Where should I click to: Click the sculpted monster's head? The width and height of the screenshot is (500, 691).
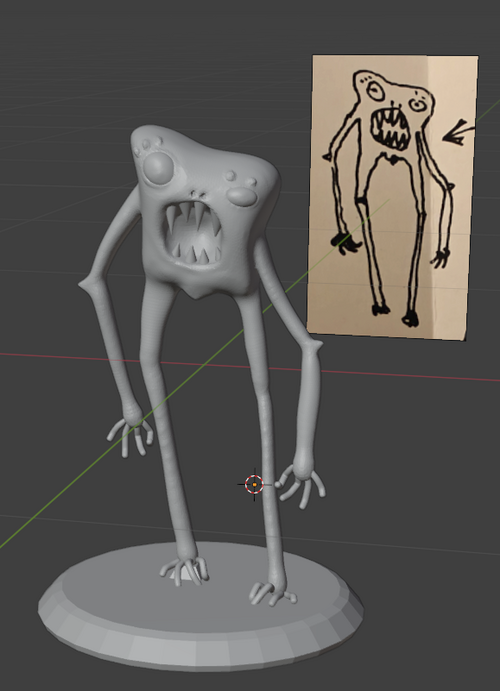click(205, 212)
